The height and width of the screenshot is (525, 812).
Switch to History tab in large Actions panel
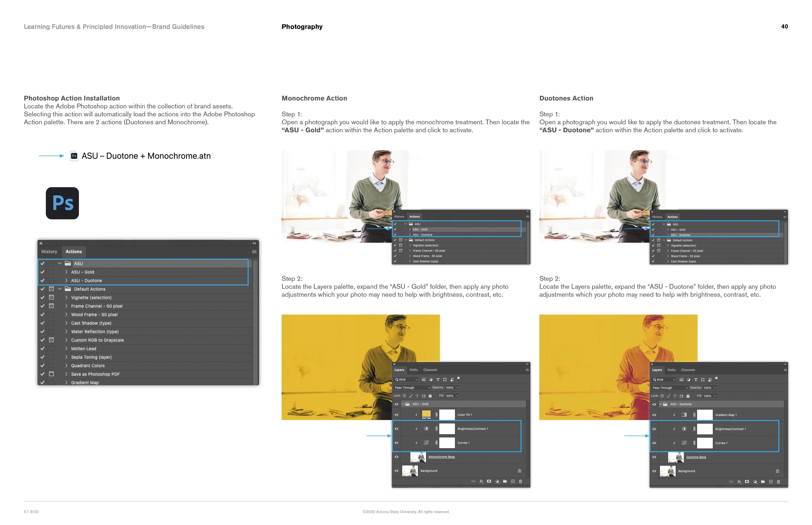[49, 251]
